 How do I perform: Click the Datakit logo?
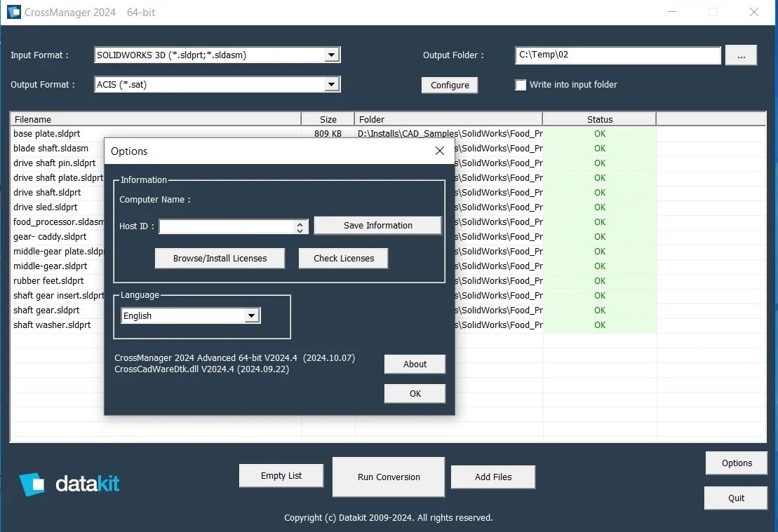pos(69,484)
